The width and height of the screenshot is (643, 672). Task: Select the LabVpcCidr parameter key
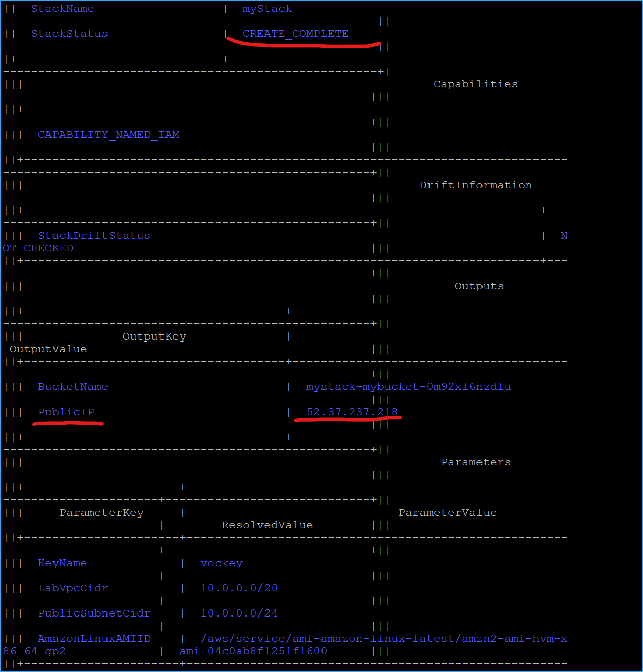pyautogui.click(x=73, y=588)
